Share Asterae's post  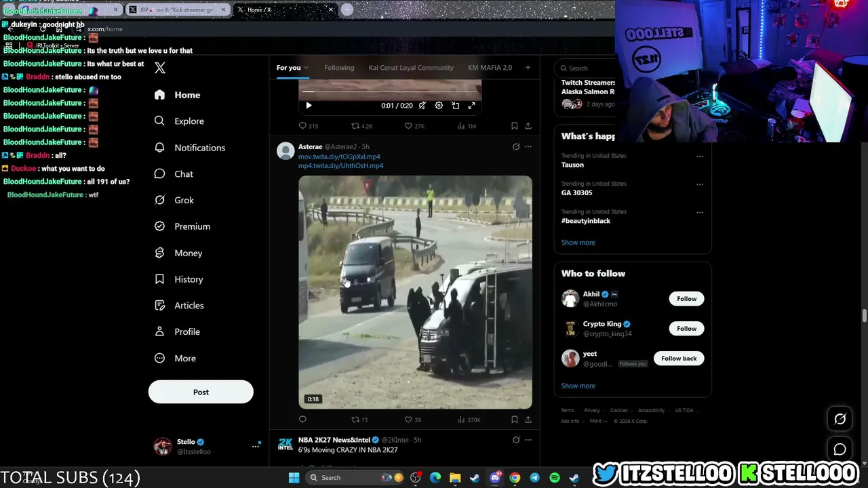point(528,420)
